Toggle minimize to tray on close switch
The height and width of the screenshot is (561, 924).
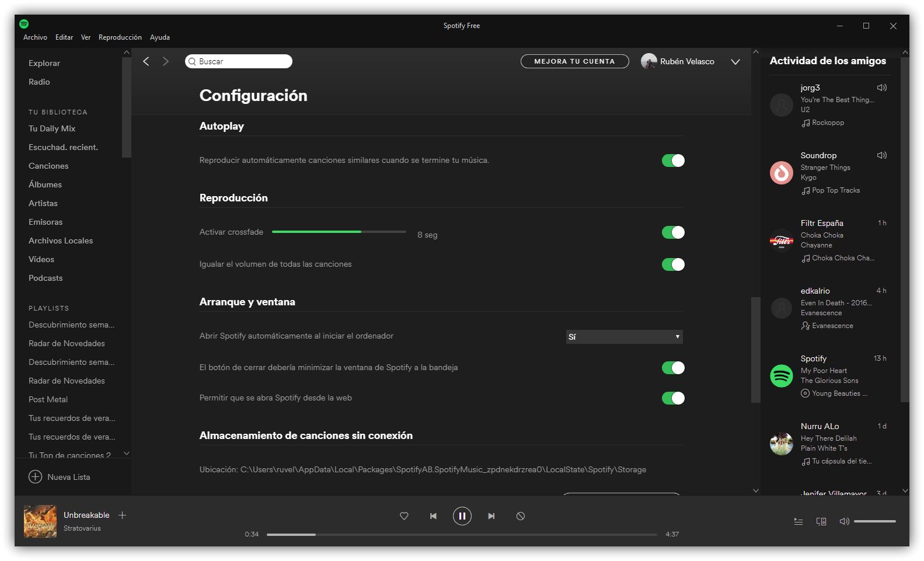(x=673, y=368)
